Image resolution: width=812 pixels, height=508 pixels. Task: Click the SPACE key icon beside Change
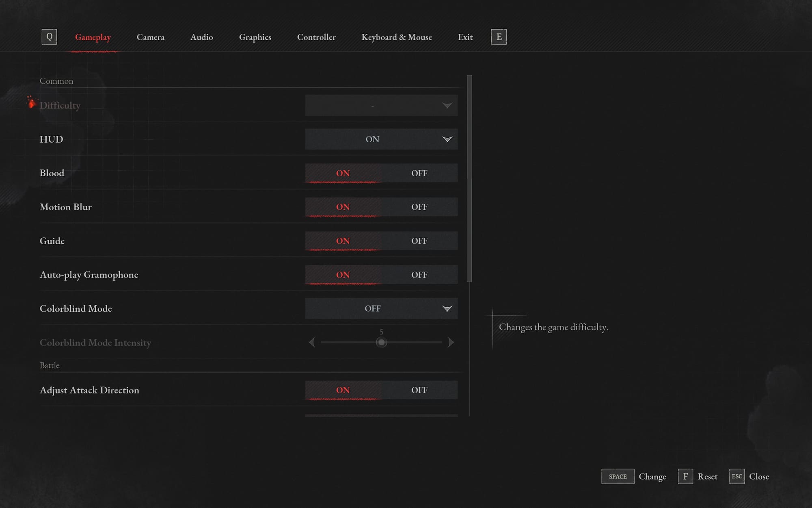pos(617,476)
